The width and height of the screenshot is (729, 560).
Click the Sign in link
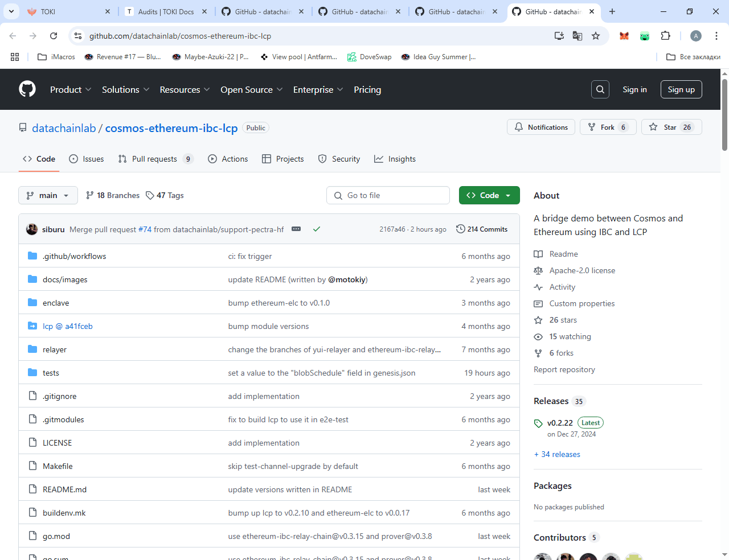click(x=634, y=89)
